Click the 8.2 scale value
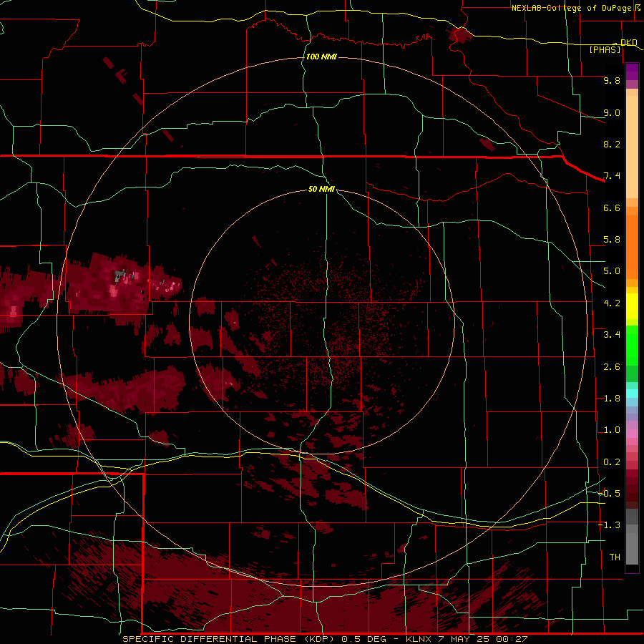The height and width of the screenshot is (644, 644). pos(612,144)
